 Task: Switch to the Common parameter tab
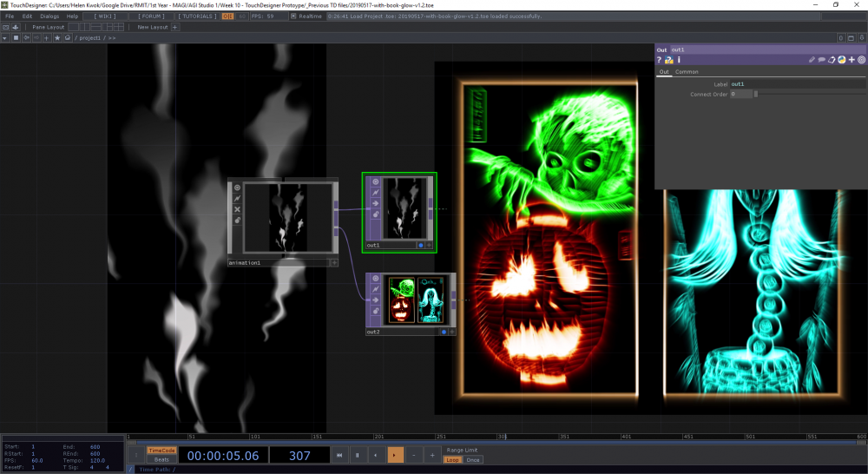687,71
